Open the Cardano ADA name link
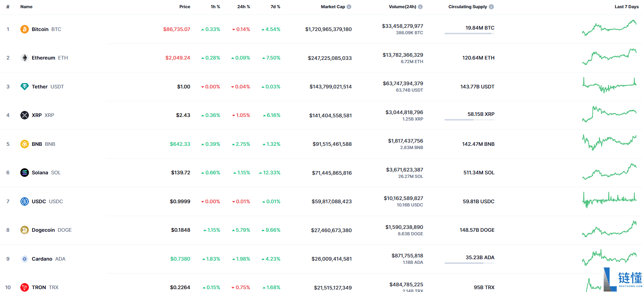Image resolution: width=644 pixels, height=292 pixels. 49,259
